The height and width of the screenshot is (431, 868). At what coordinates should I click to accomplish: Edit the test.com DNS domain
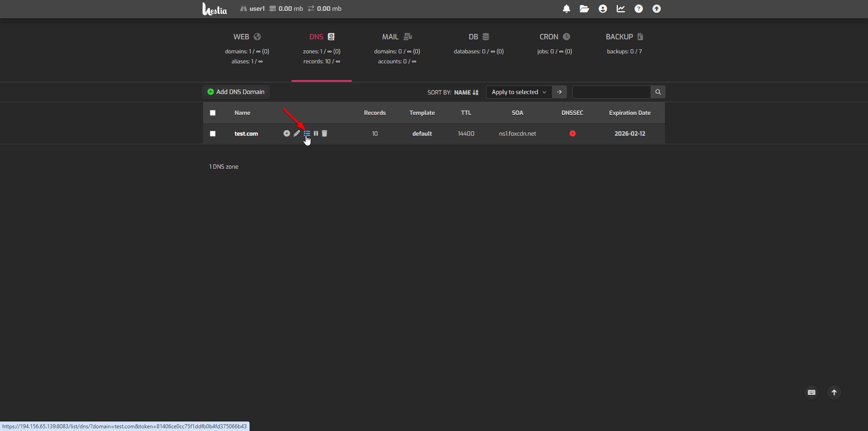pyautogui.click(x=297, y=133)
